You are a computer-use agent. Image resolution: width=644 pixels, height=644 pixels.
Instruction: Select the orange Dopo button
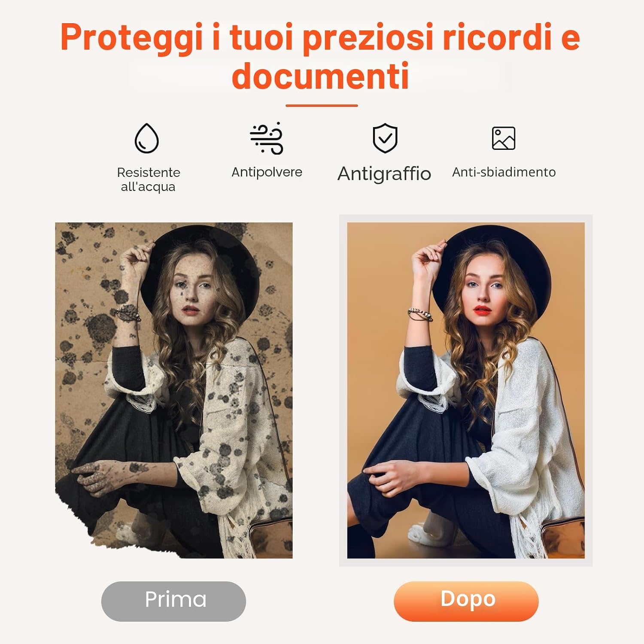[x=466, y=601]
